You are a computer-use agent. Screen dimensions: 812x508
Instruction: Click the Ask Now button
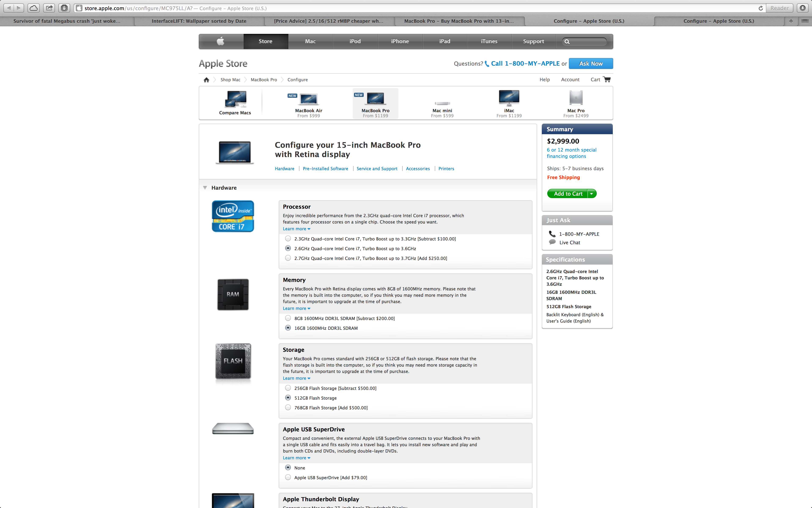[x=591, y=63]
